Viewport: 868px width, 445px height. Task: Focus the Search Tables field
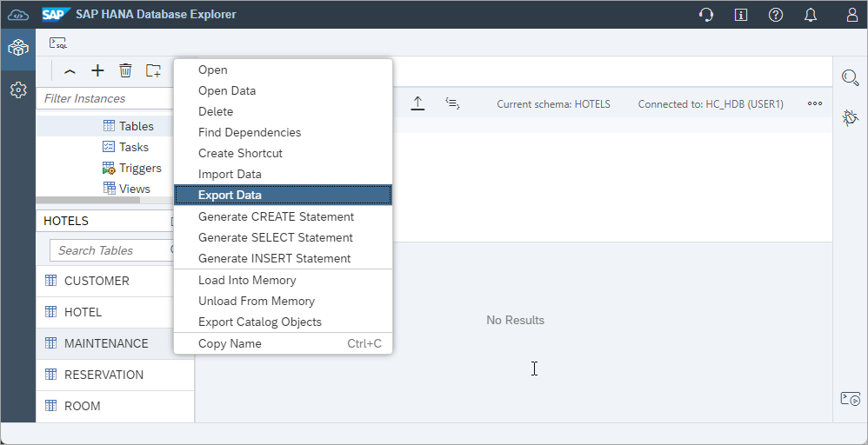click(112, 250)
